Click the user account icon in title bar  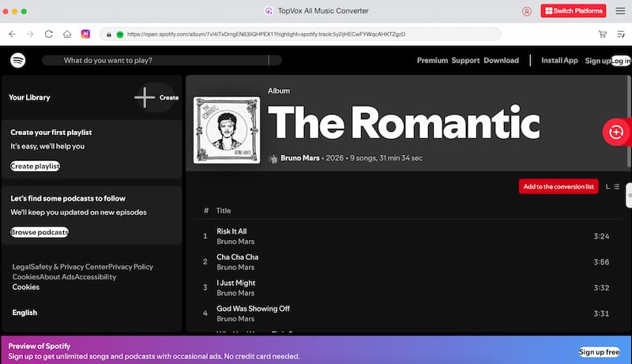click(x=526, y=11)
